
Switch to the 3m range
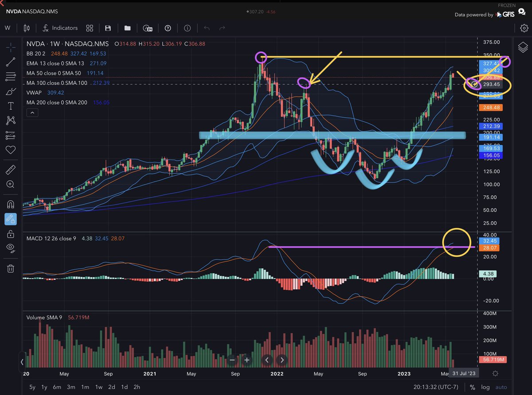coord(71,387)
